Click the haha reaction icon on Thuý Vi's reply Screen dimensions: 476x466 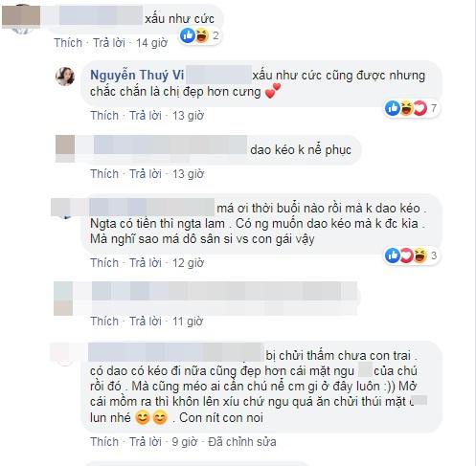coord(407,108)
